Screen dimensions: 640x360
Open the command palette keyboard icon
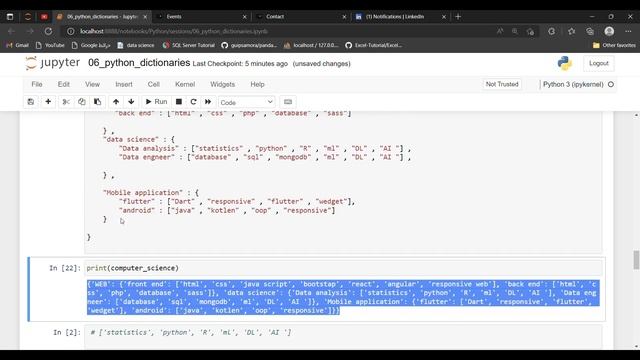click(x=288, y=102)
